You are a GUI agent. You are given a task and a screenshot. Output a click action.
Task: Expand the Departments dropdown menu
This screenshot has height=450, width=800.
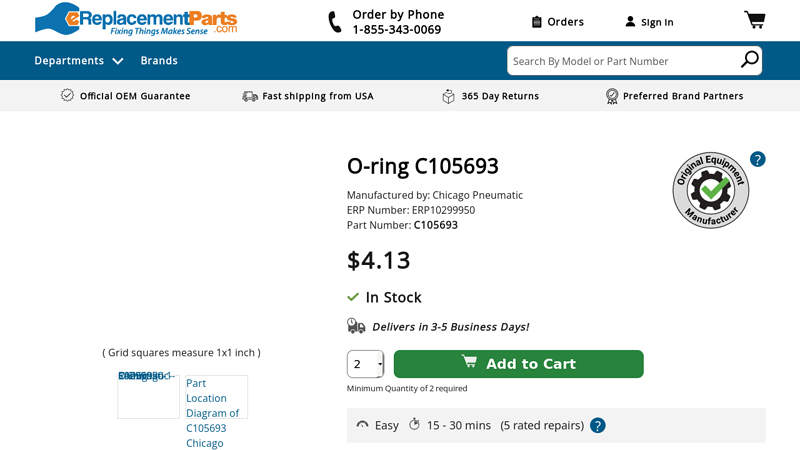click(79, 61)
